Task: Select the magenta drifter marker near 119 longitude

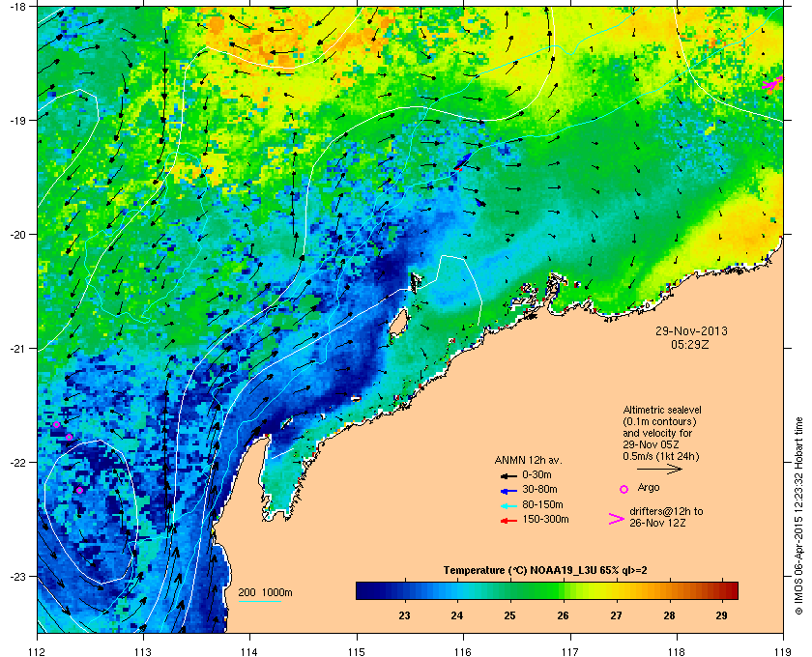Action: pyautogui.click(x=772, y=83)
